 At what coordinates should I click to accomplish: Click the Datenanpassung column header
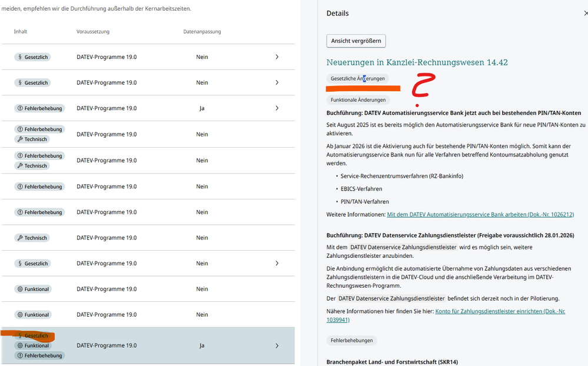coord(202,32)
